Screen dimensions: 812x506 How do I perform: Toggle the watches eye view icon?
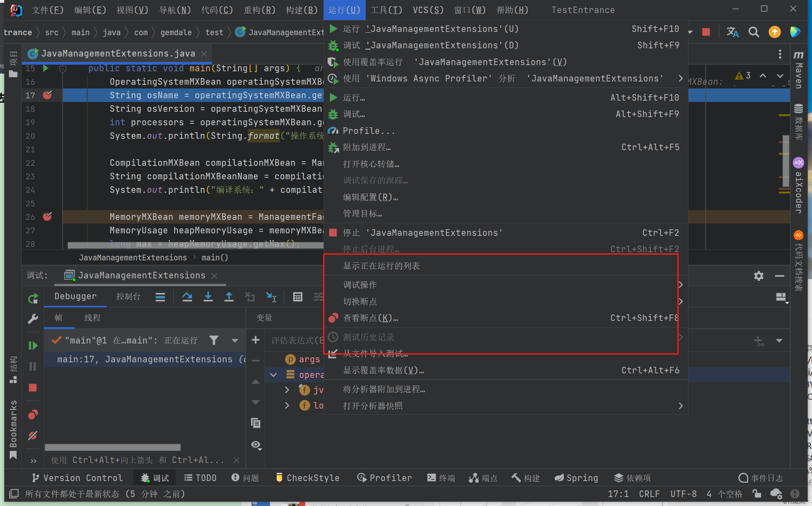256,445
